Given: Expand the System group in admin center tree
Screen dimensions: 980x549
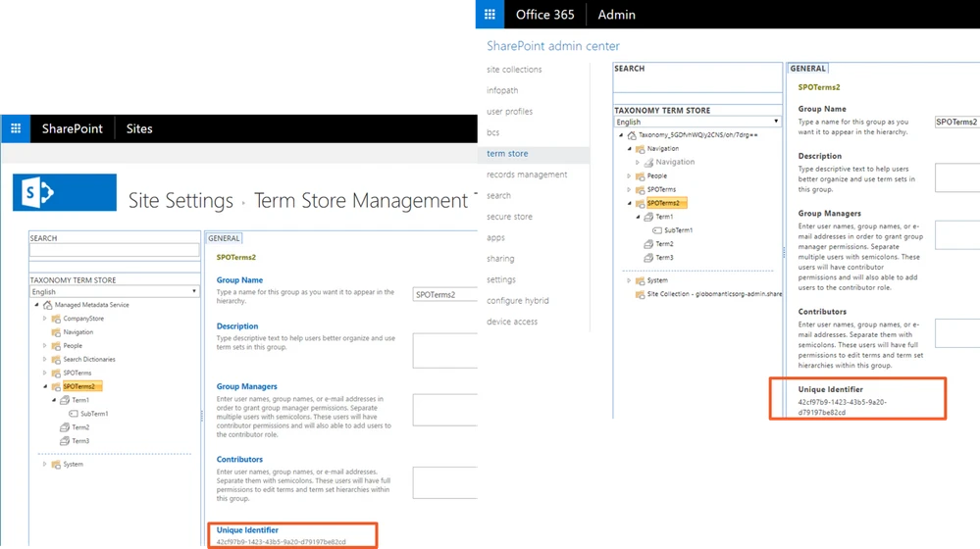Looking at the screenshot, I should pos(630,280).
